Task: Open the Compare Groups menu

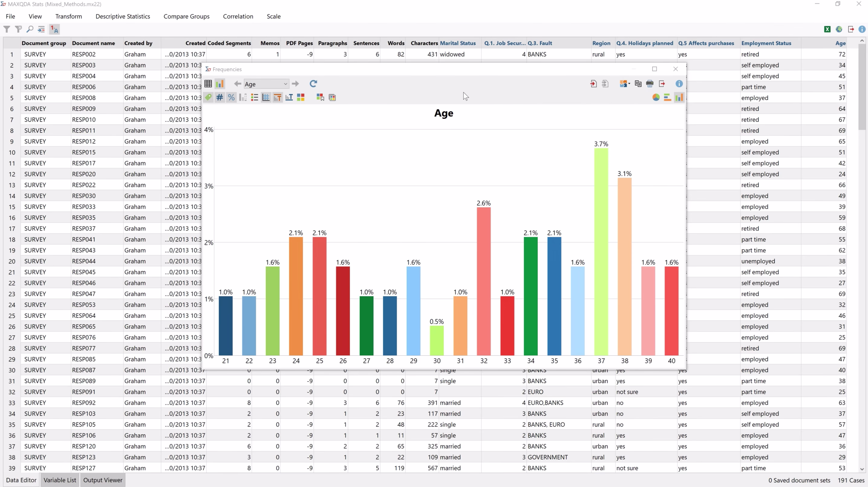Action: tap(186, 16)
